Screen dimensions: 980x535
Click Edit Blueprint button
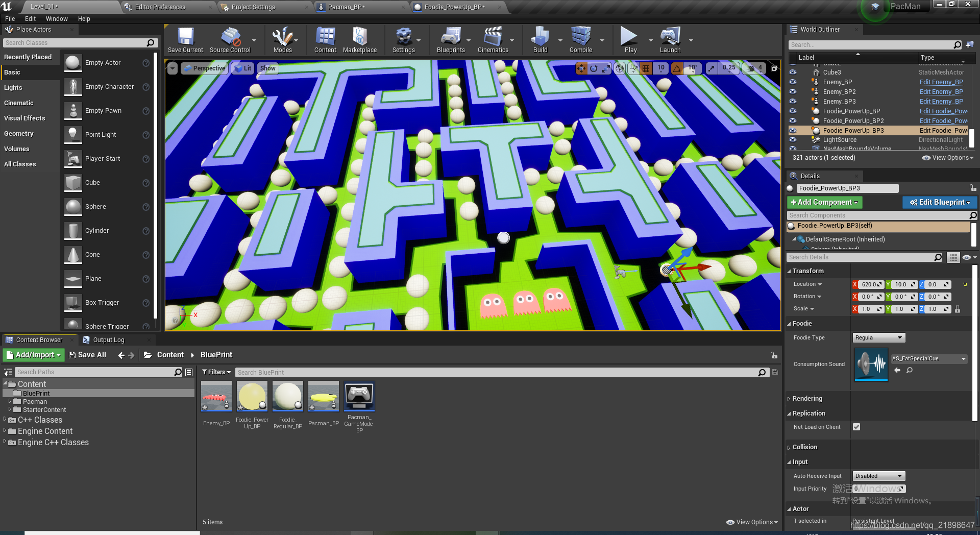pos(940,202)
